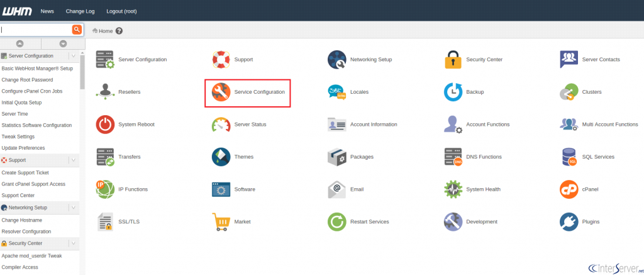Open Initial Quota Setup in sidebar
This screenshot has width=644, height=275.
click(x=22, y=103)
